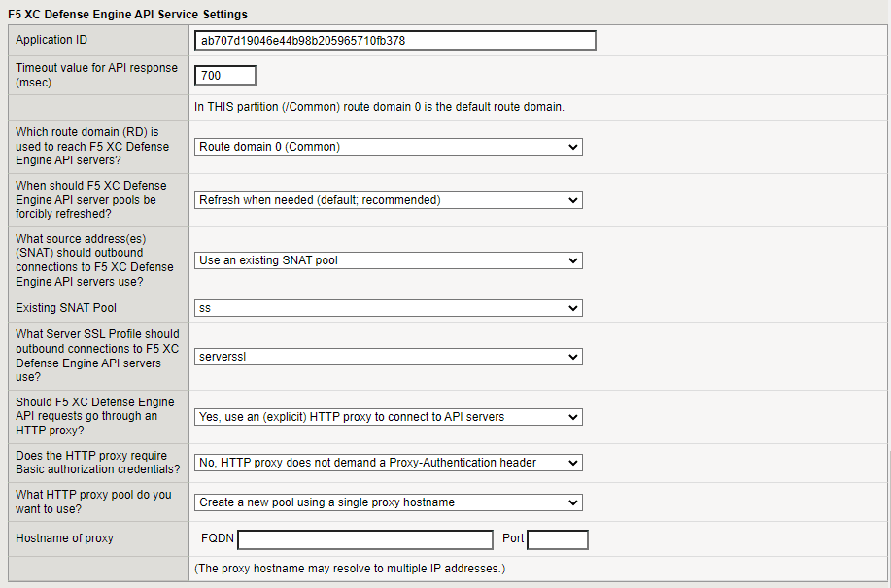Open the route domain selection dropdown

coord(388,146)
